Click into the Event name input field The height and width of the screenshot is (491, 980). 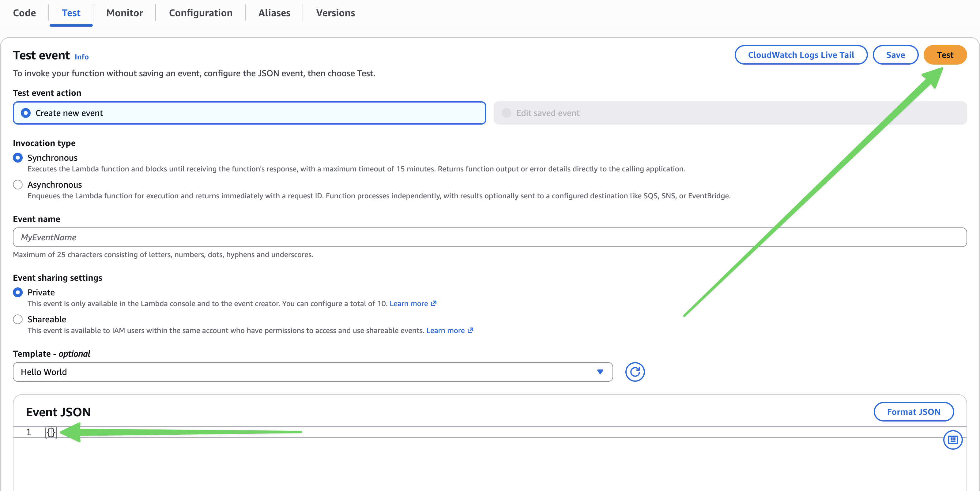point(490,237)
